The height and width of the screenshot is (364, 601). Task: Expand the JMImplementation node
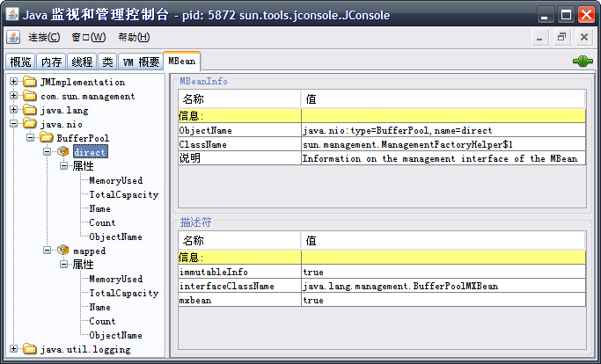pyautogui.click(x=13, y=81)
